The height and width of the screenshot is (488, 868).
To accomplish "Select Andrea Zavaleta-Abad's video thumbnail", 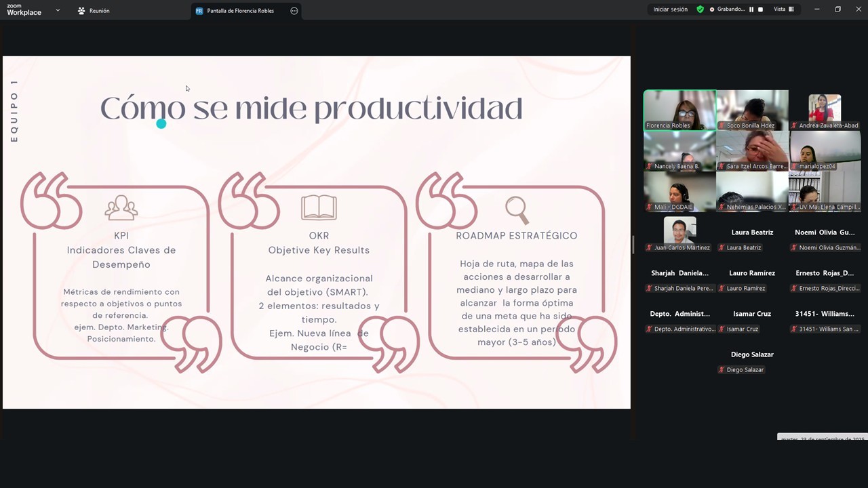I will point(825,108).
